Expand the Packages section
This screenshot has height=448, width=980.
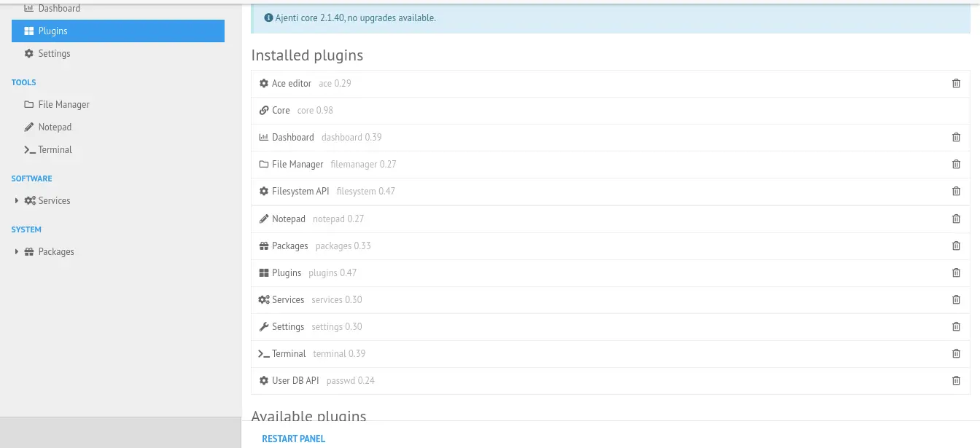pos(16,251)
